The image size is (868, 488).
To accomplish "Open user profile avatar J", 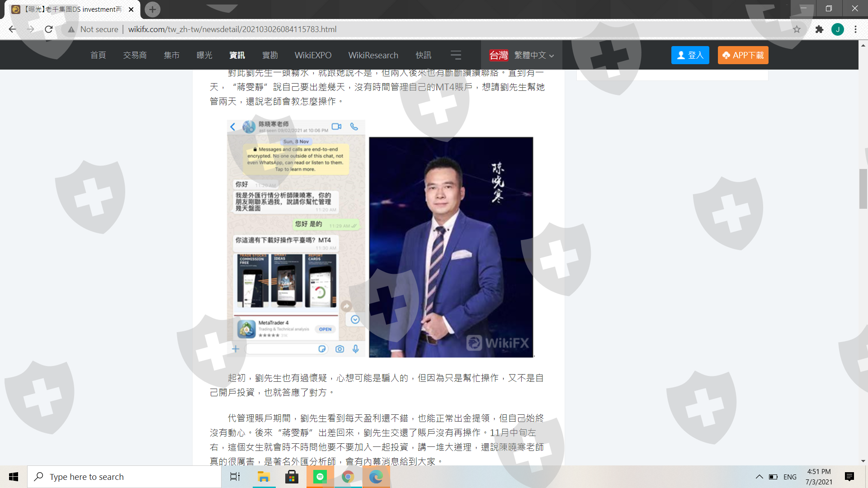I will coord(837,29).
